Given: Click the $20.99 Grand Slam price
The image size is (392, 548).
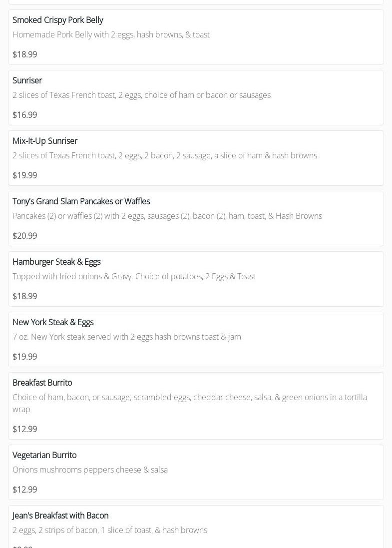Looking at the screenshot, I should coord(25,236).
